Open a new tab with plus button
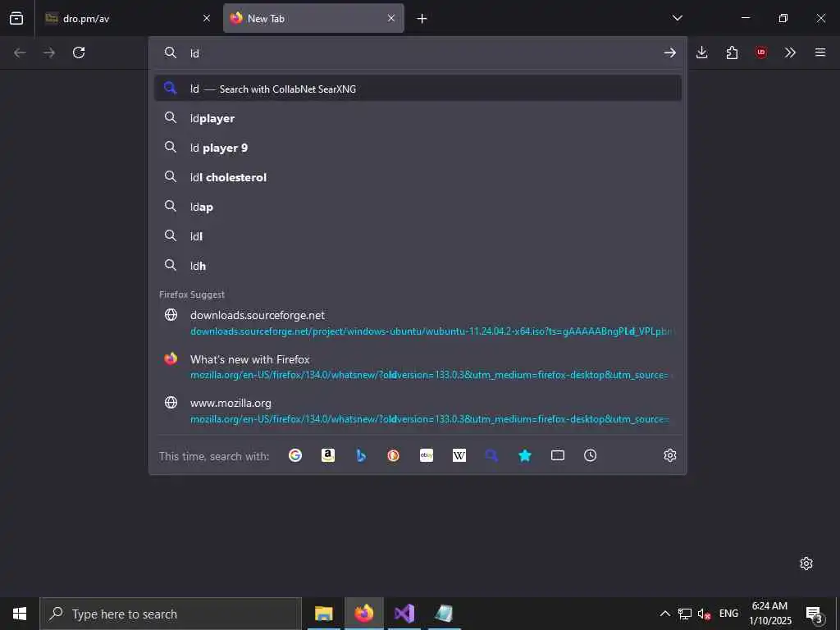Viewport: 840px width, 630px height. 422,19
